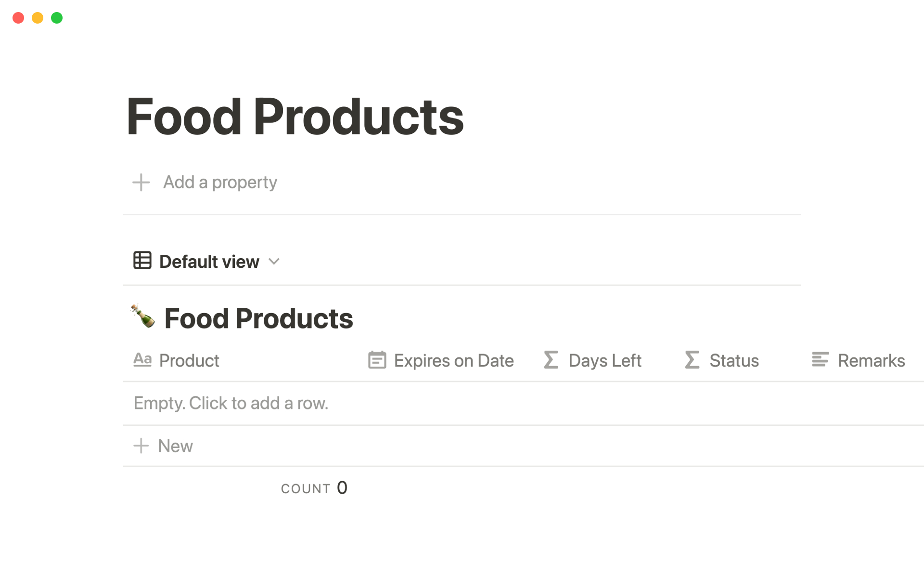The height and width of the screenshot is (578, 924).
Task: Click the large Food Products page title
Action: tap(295, 117)
